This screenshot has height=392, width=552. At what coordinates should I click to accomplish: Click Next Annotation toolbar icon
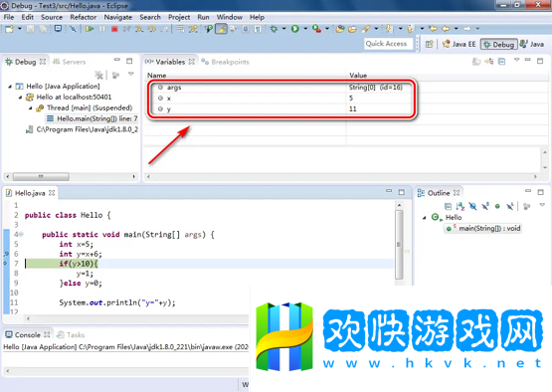389,29
